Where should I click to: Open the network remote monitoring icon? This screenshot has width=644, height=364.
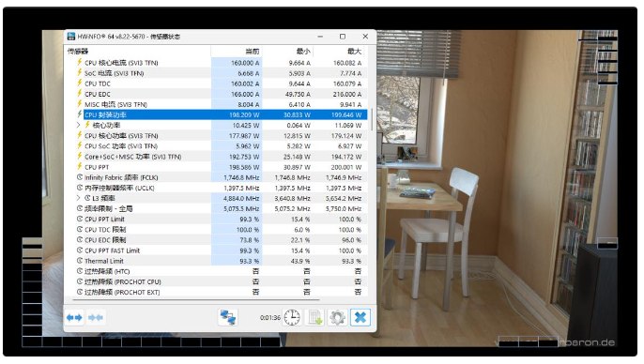[x=228, y=318]
